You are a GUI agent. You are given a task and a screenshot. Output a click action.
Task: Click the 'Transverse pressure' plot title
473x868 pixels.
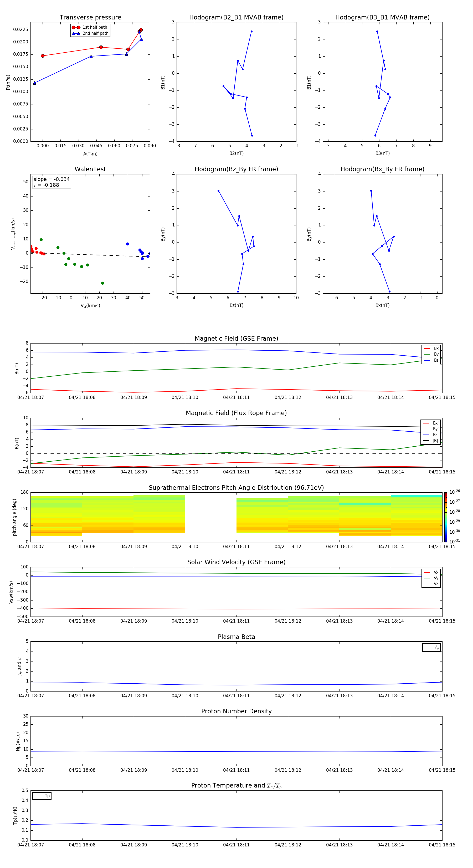[x=90, y=17]
